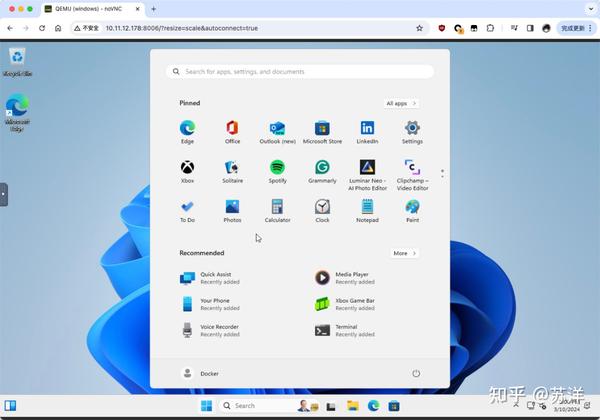This screenshot has height=420, width=600.
Task: Show All apps list
Action: (401, 103)
